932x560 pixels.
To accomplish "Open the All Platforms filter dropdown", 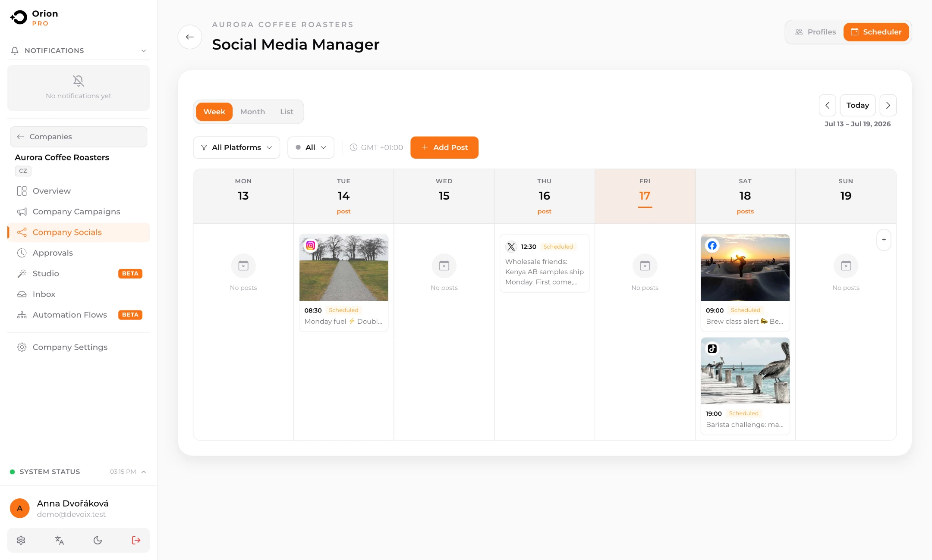I will click(236, 147).
